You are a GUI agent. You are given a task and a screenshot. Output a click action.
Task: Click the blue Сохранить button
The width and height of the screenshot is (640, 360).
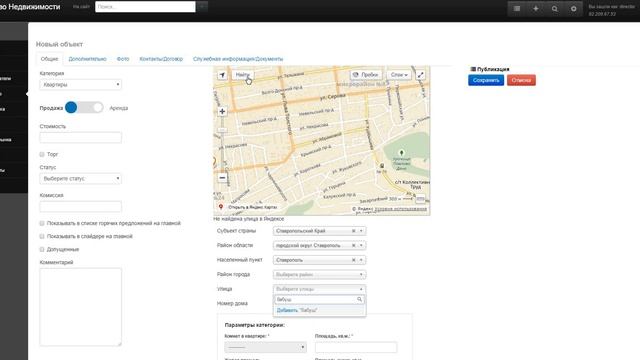point(486,80)
